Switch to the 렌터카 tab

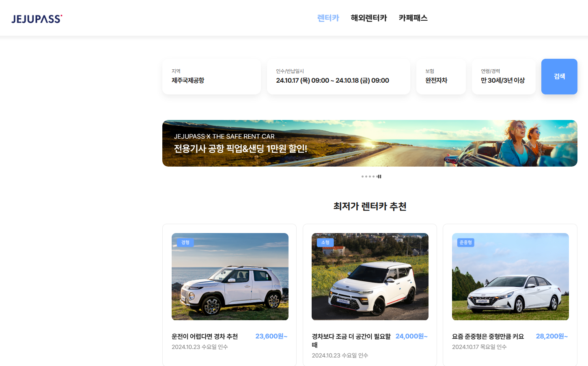[328, 18]
